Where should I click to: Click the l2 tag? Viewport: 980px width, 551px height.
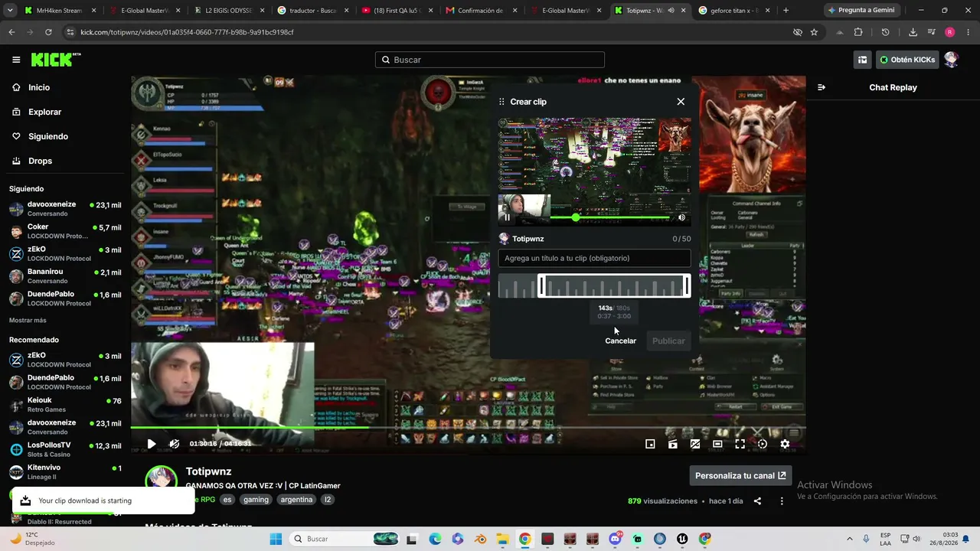click(x=328, y=500)
